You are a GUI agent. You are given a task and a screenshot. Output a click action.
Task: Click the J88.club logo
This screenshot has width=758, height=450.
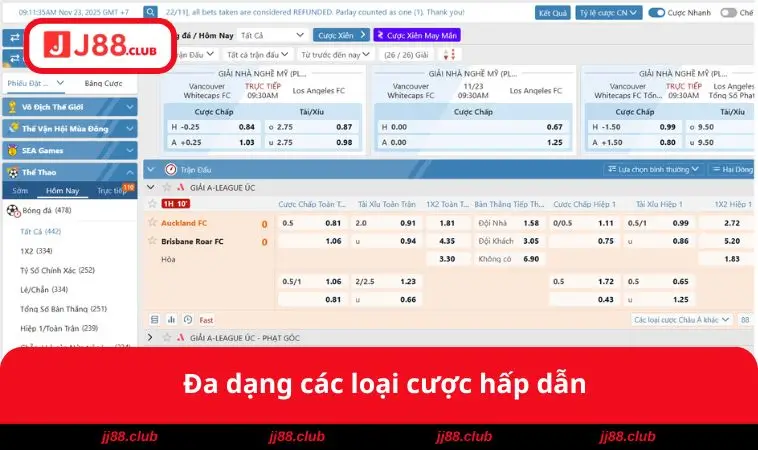[101, 45]
